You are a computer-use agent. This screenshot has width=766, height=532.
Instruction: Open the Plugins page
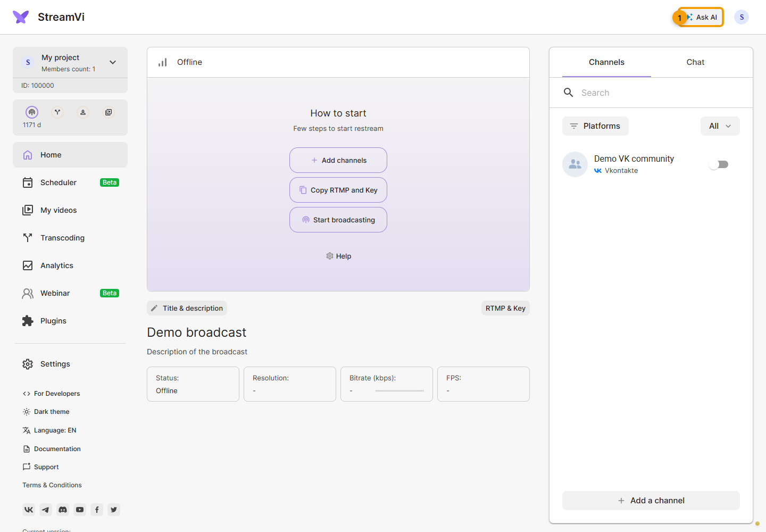70,321
